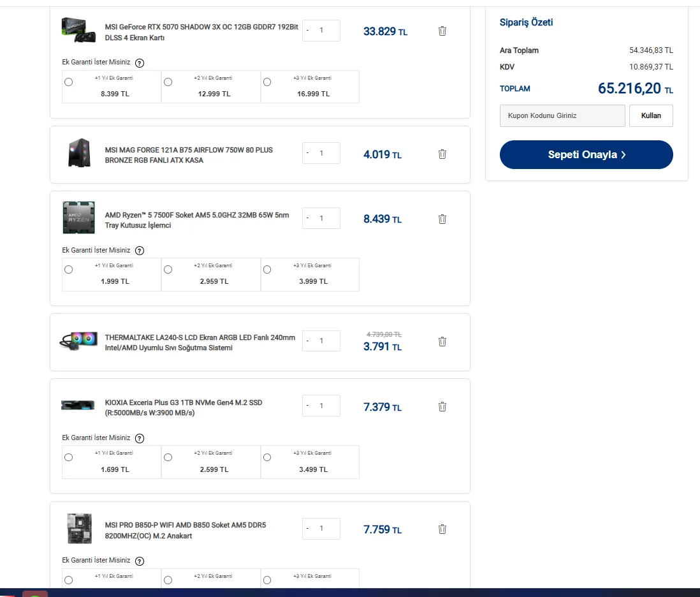Click the Sipariş Özeti heading
This screenshot has height=597, width=700.
[526, 22]
